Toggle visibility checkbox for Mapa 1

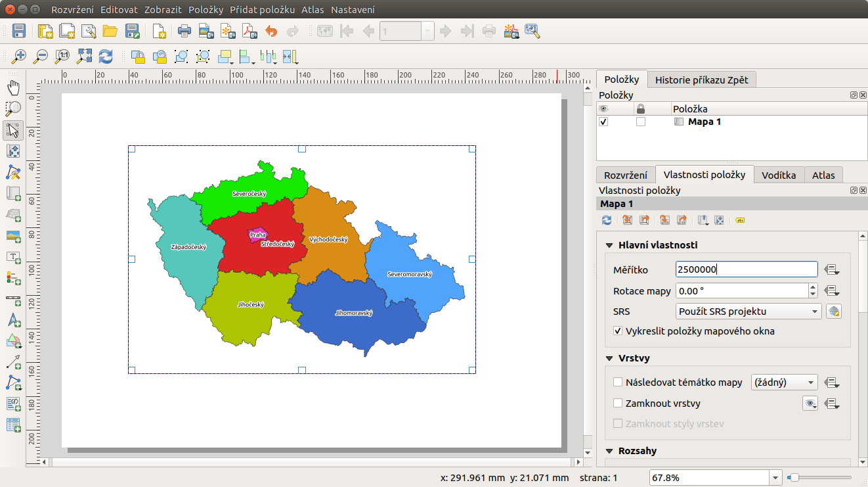(x=603, y=122)
